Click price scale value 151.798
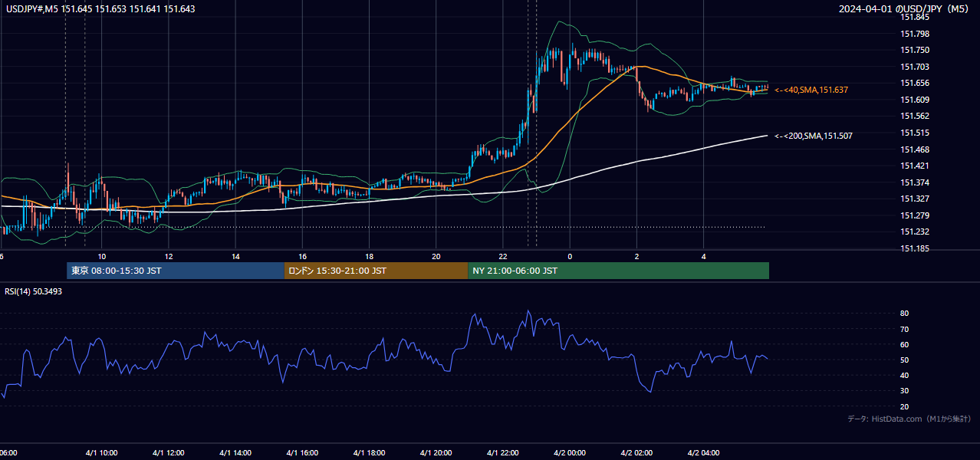 pos(914,34)
